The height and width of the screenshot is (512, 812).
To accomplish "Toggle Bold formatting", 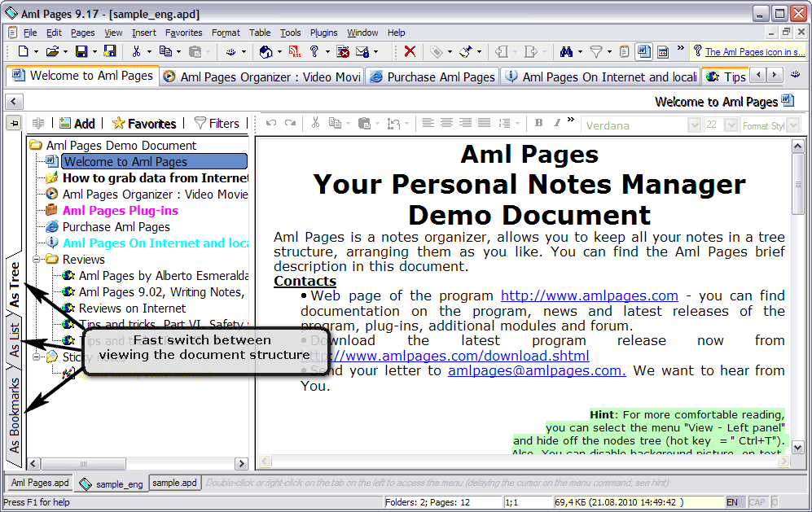I will [x=538, y=123].
